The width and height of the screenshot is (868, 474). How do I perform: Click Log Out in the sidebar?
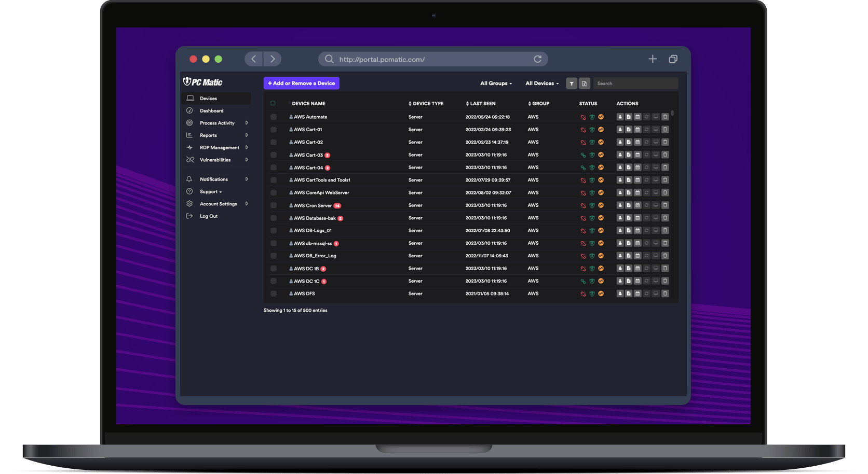tap(209, 216)
